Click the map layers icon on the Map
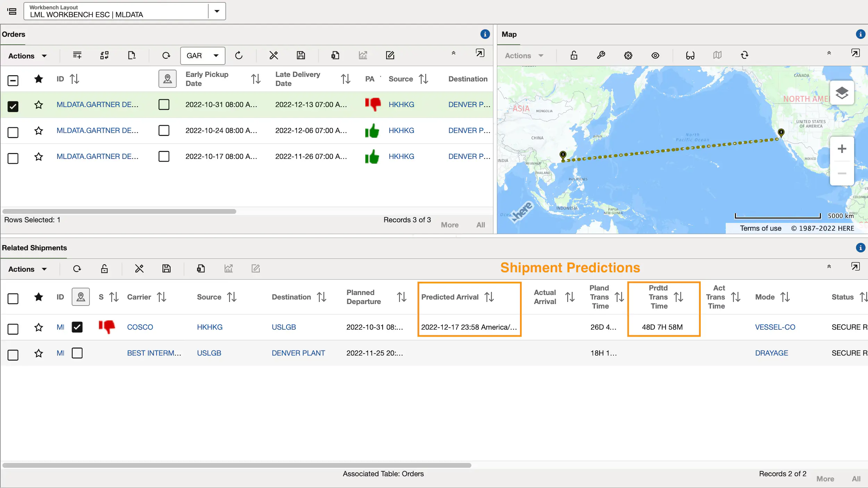Screen dimensions: 868x488 [x=842, y=92]
